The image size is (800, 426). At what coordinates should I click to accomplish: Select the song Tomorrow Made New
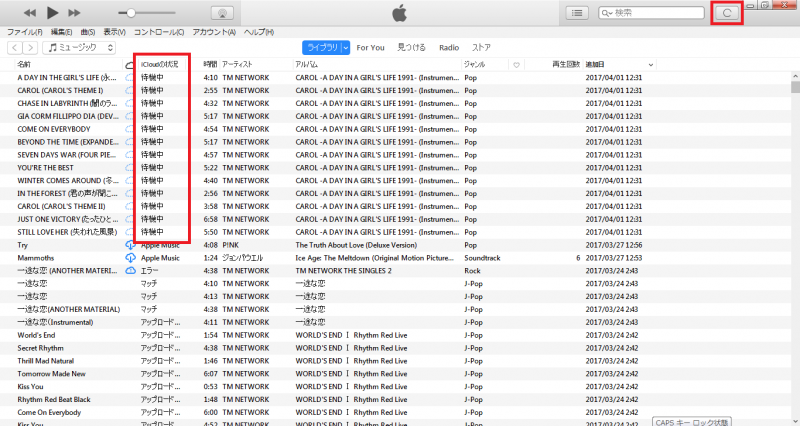click(52, 373)
